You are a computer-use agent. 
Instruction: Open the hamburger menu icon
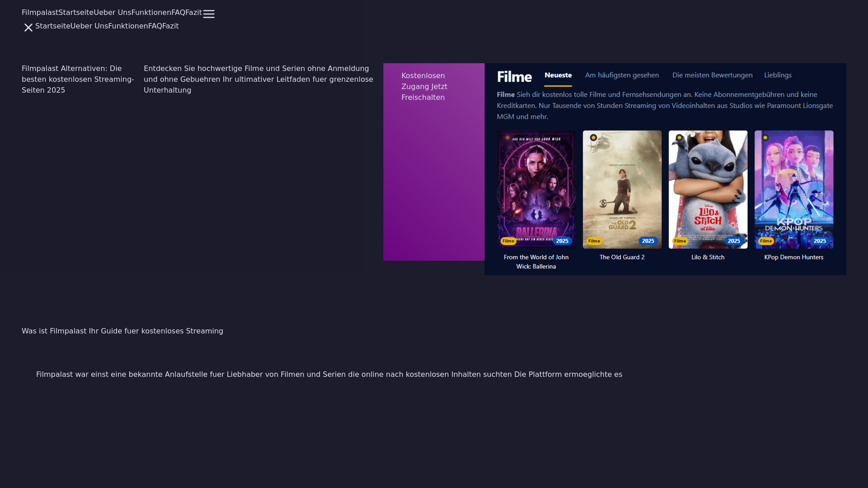click(209, 14)
